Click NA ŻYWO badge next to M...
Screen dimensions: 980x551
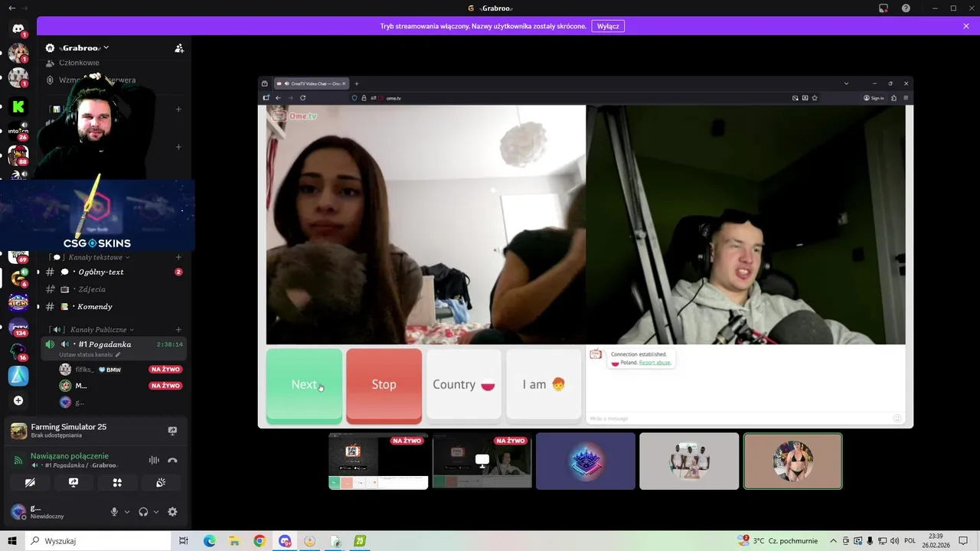click(x=165, y=386)
